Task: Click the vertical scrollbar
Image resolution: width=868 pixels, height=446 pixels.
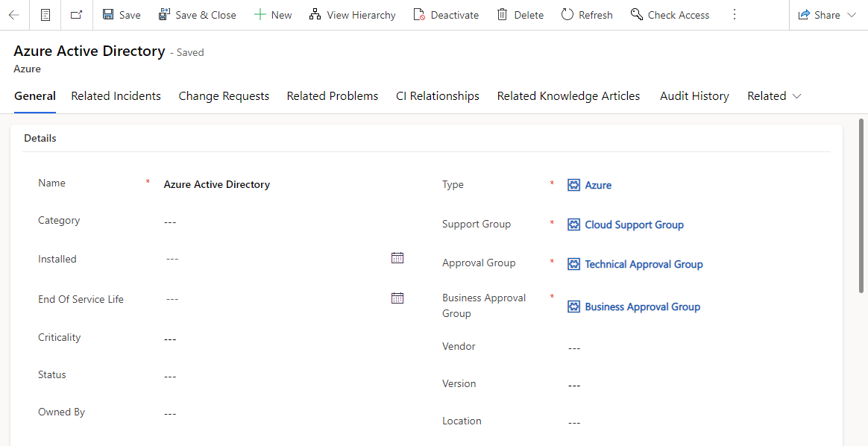Action: click(861, 205)
